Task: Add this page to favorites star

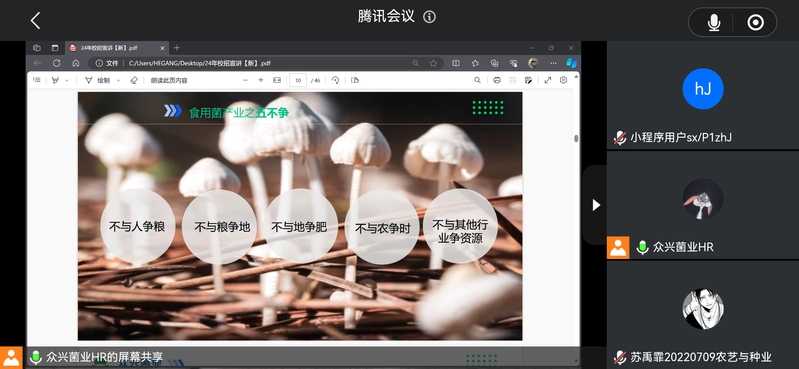Action: point(433,63)
